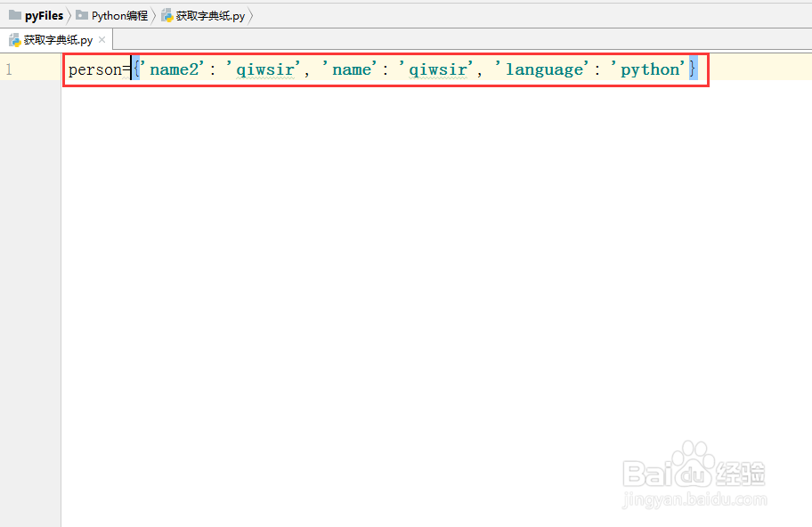Select Python编程 folder in breadcrumb
The width and height of the screenshot is (812, 527).
[x=112, y=15]
